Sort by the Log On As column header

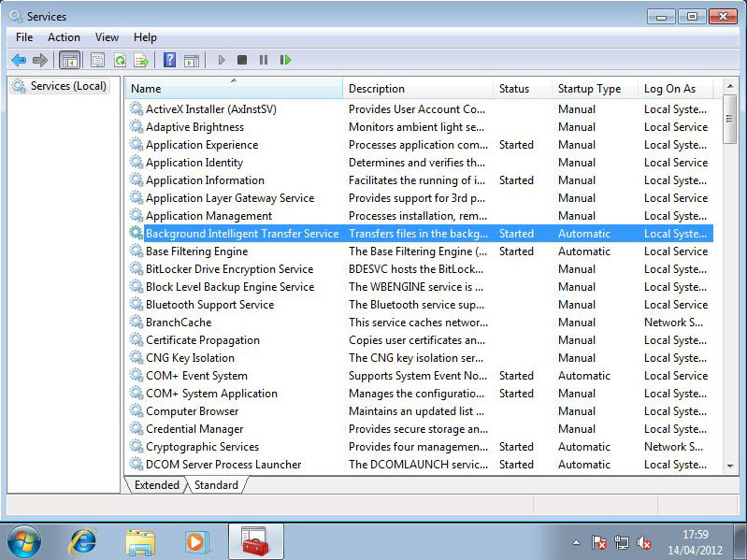point(676,89)
